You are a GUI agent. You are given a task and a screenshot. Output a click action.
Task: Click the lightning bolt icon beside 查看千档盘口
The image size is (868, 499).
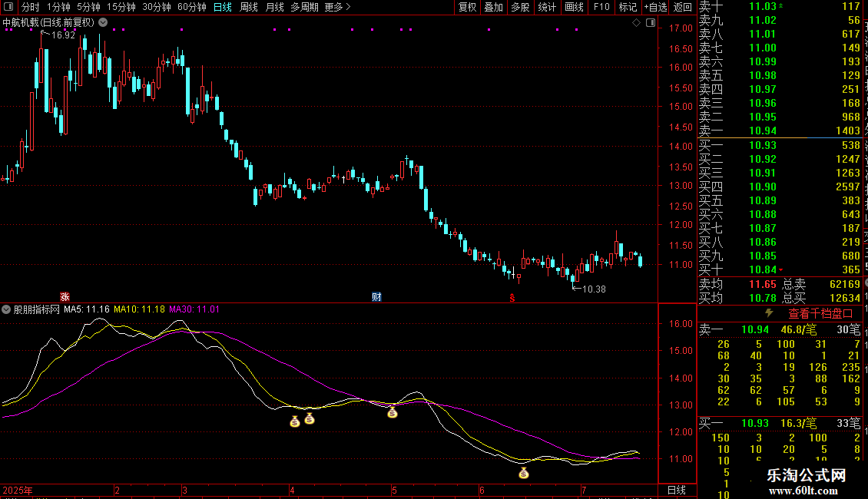(x=769, y=313)
